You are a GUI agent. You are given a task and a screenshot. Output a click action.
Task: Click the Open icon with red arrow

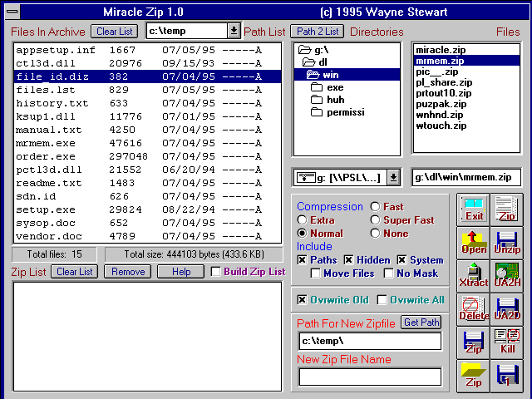474,242
